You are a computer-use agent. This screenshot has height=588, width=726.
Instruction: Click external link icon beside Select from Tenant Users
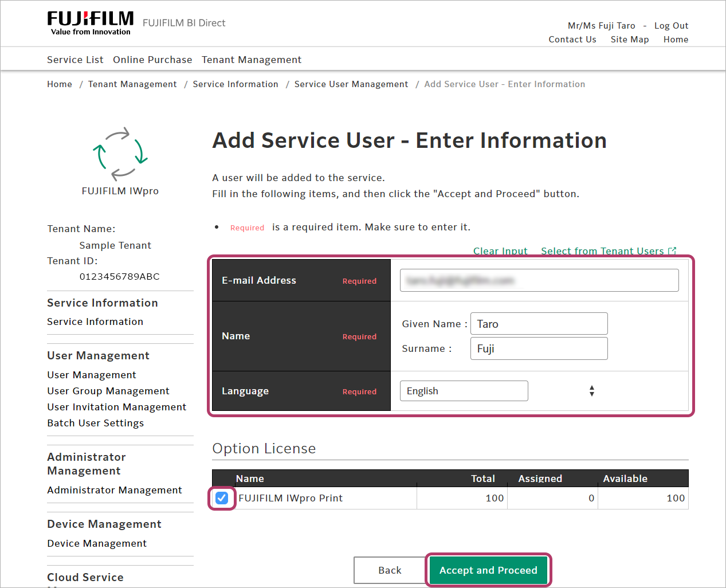pos(672,251)
